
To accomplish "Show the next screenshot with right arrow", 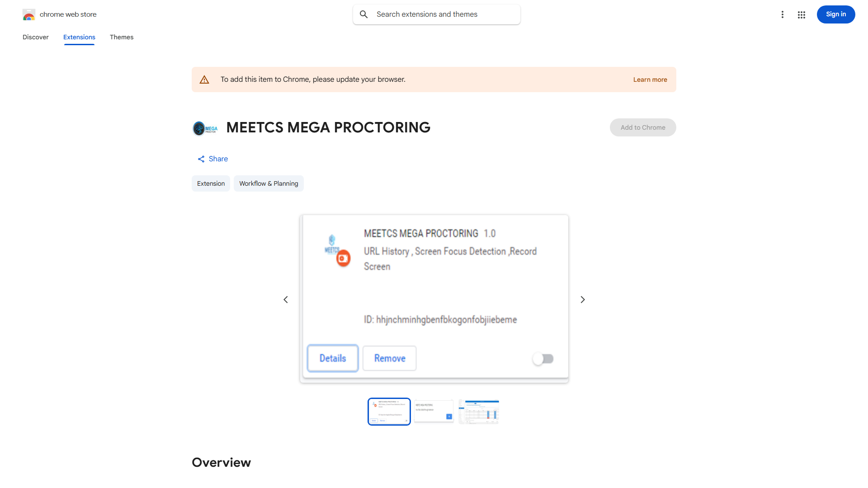I will point(583,300).
